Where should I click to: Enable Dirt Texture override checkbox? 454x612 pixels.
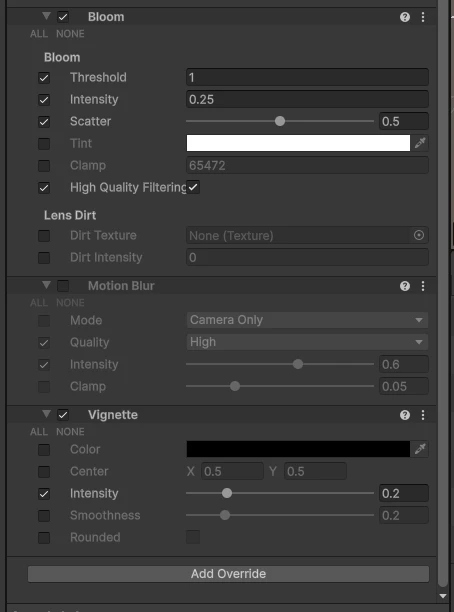[44, 236]
